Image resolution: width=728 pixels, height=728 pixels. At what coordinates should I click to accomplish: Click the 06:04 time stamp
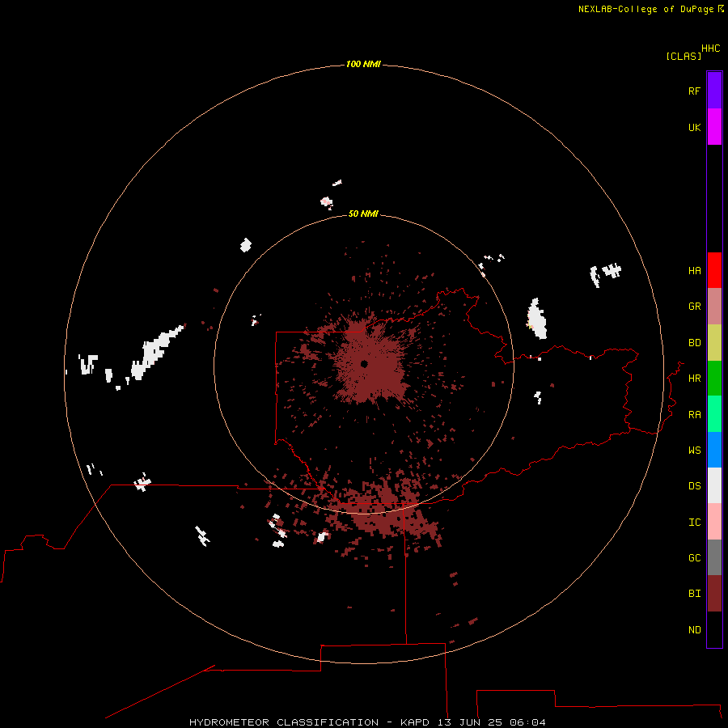[527, 722]
